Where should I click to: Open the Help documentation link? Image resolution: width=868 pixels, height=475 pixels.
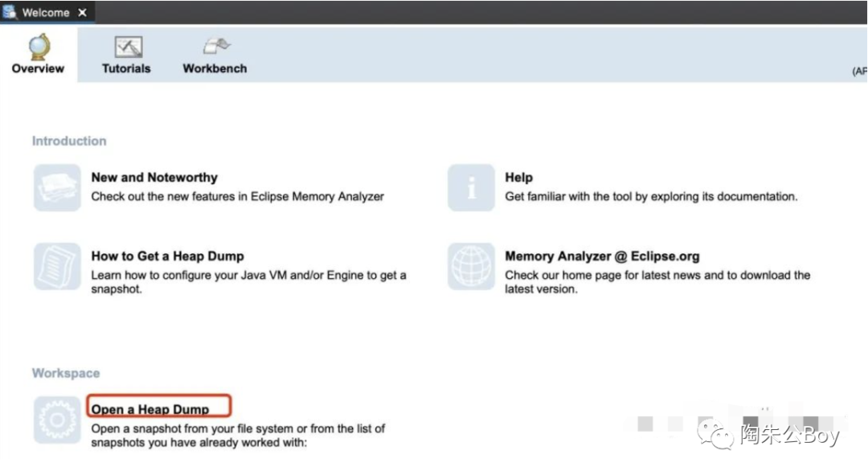(x=518, y=178)
